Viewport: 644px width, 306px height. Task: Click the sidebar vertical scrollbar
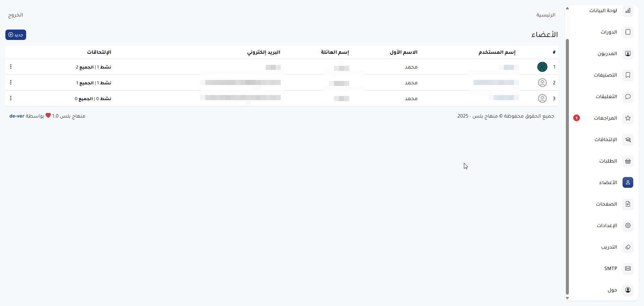point(567,168)
